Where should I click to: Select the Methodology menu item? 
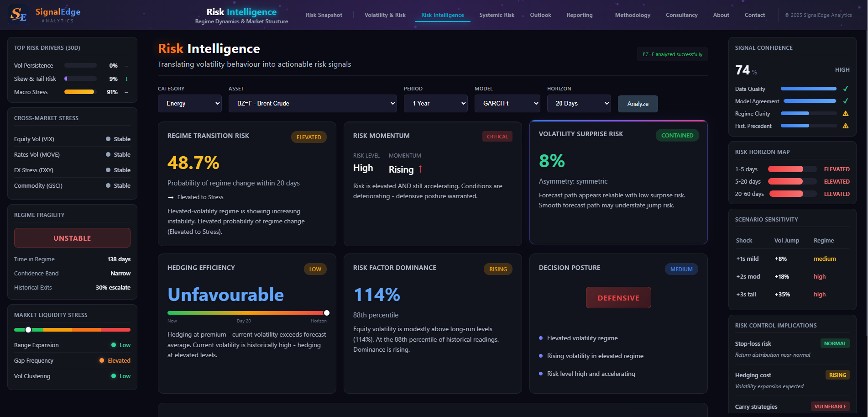tap(632, 15)
